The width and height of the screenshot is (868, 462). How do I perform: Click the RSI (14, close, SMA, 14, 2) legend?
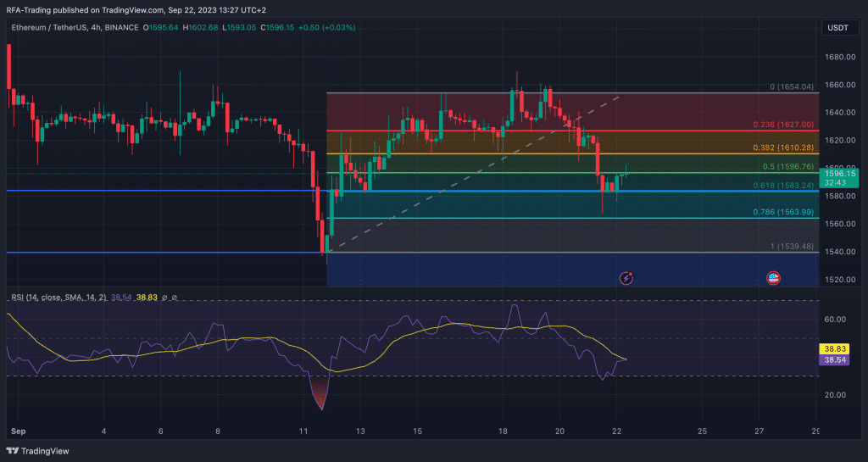[x=58, y=297]
